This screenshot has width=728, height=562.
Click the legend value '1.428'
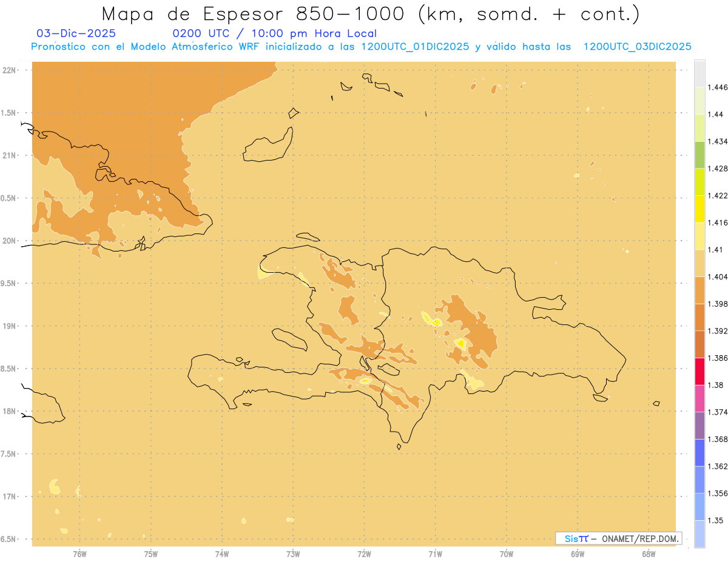718,169
